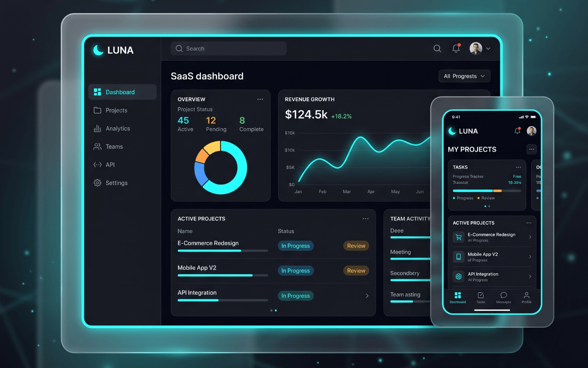Open Overview card more options menu
Viewport: 588px width, 368px height.
click(x=260, y=99)
